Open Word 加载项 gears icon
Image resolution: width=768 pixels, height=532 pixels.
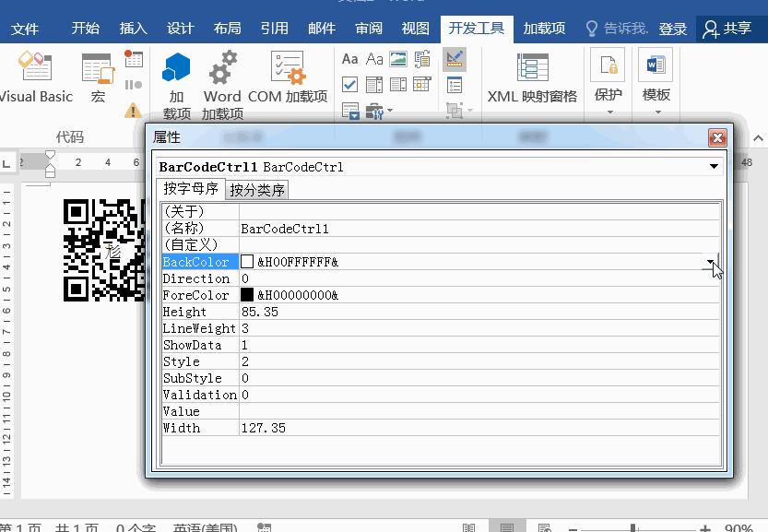pos(222,86)
